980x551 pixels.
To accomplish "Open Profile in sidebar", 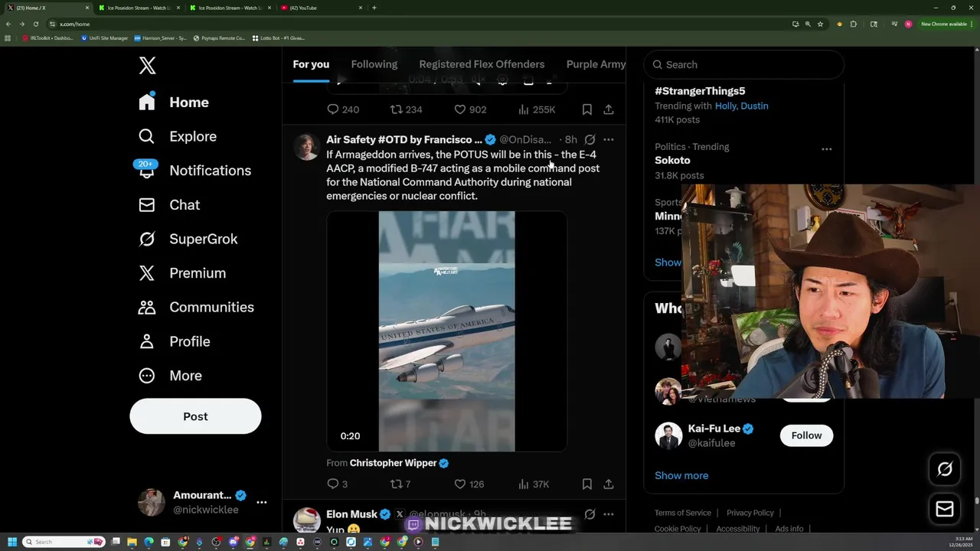I will tap(174, 341).
